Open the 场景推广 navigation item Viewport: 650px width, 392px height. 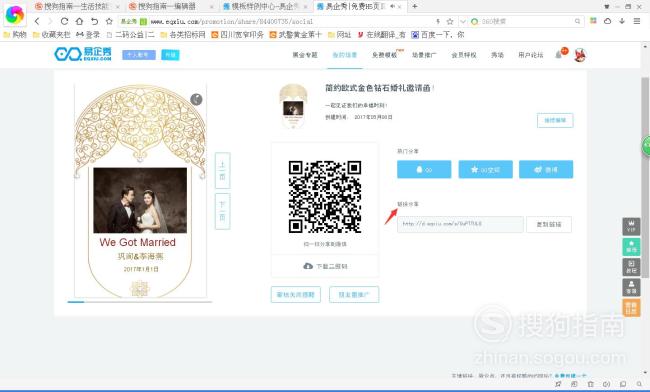(x=424, y=55)
